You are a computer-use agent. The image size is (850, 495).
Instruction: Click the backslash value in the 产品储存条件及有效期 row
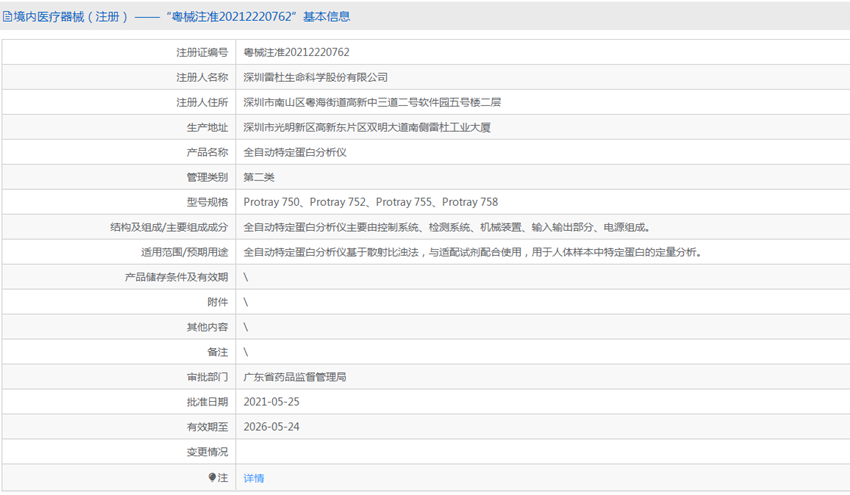coord(246,277)
